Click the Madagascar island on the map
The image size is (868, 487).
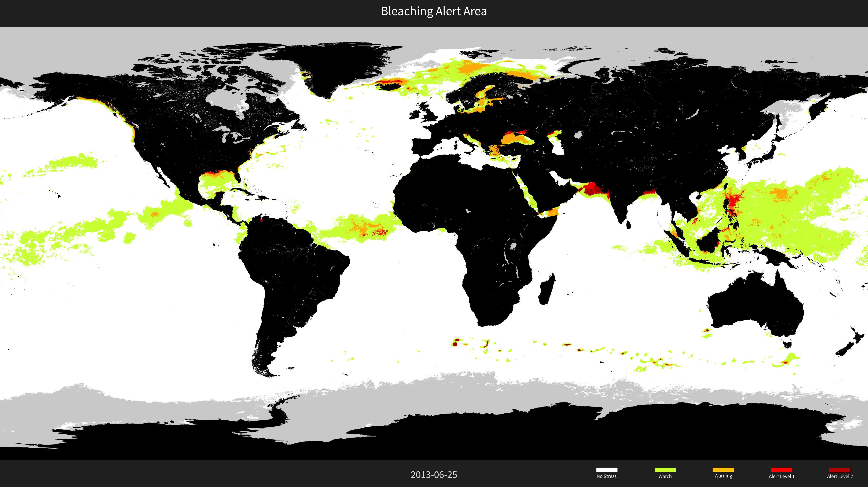[547, 289]
